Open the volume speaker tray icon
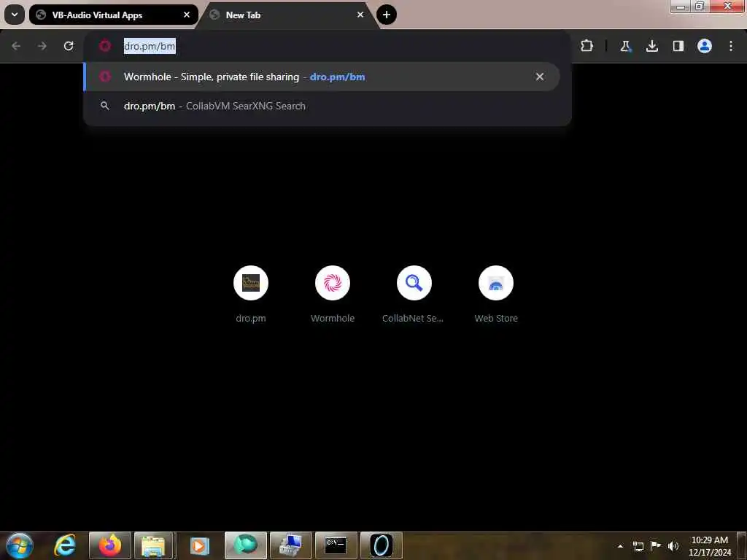This screenshot has width=747, height=560. [x=673, y=546]
